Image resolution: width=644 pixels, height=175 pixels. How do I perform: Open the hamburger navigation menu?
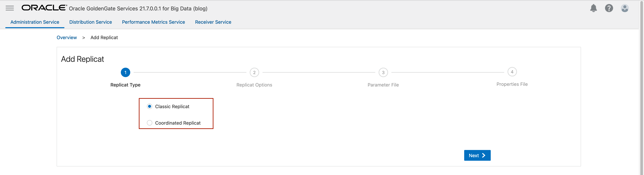tap(10, 8)
